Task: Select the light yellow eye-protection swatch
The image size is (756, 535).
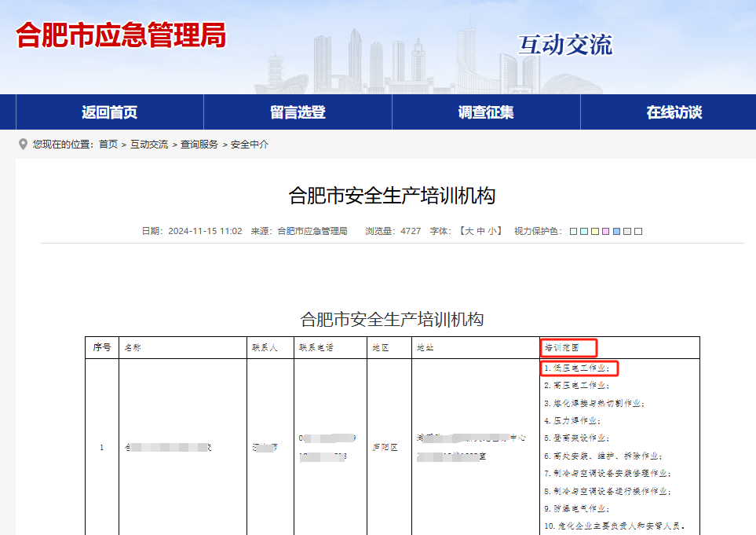Action: pos(595,232)
